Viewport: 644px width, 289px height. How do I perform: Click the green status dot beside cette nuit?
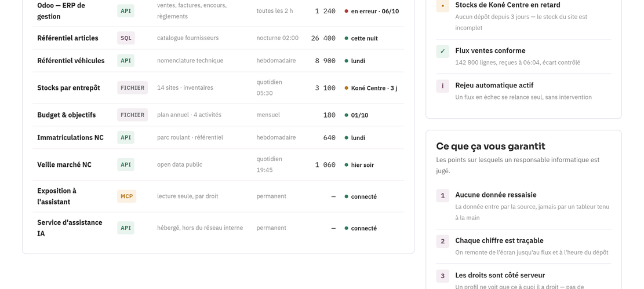(346, 38)
